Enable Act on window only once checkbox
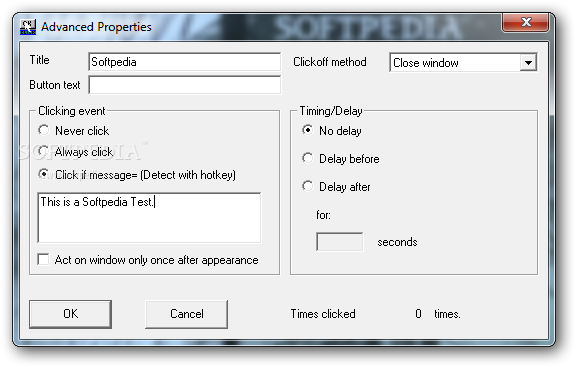This screenshot has height=367, width=576. coord(43,259)
